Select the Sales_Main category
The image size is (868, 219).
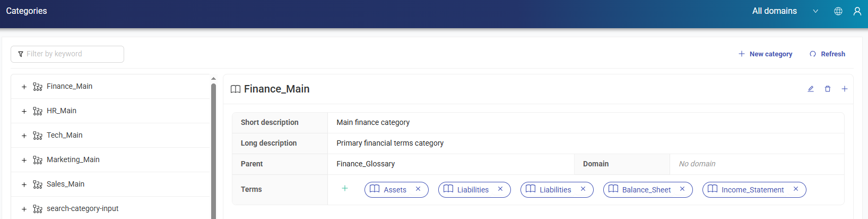66,184
